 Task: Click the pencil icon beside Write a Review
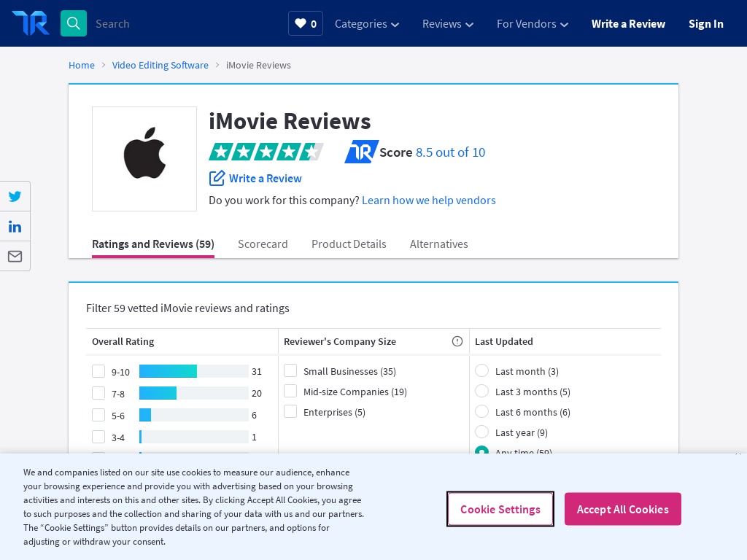[217, 178]
